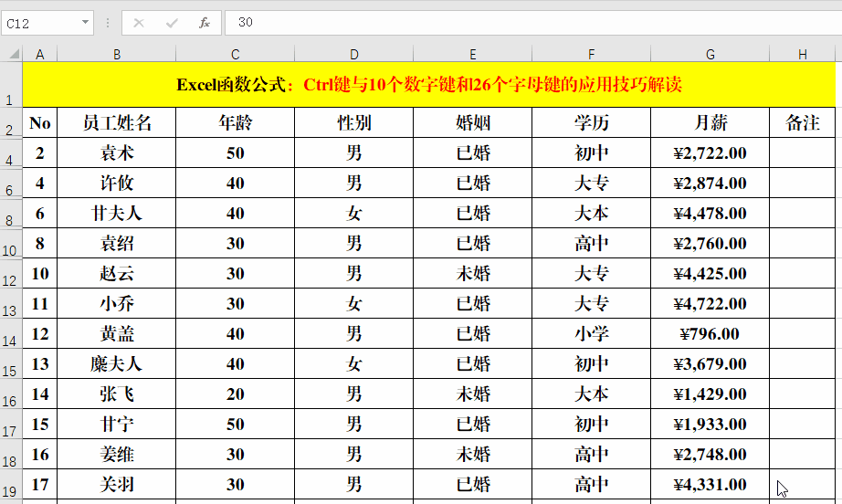The width and height of the screenshot is (842, 504).
Task: Select the cell with name 赵云
Action: pyautogui.click(x=117, y=273)
